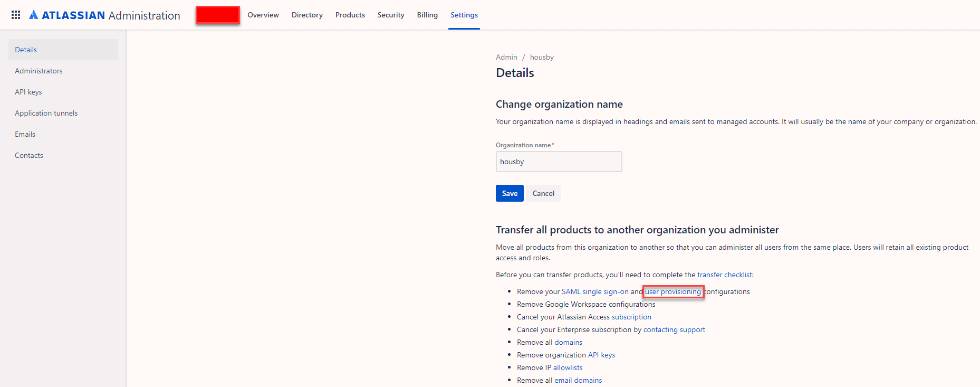Viewport: 980px width, 387px height.
Task: Click the contacting support link
Action: tap(674, 329)
